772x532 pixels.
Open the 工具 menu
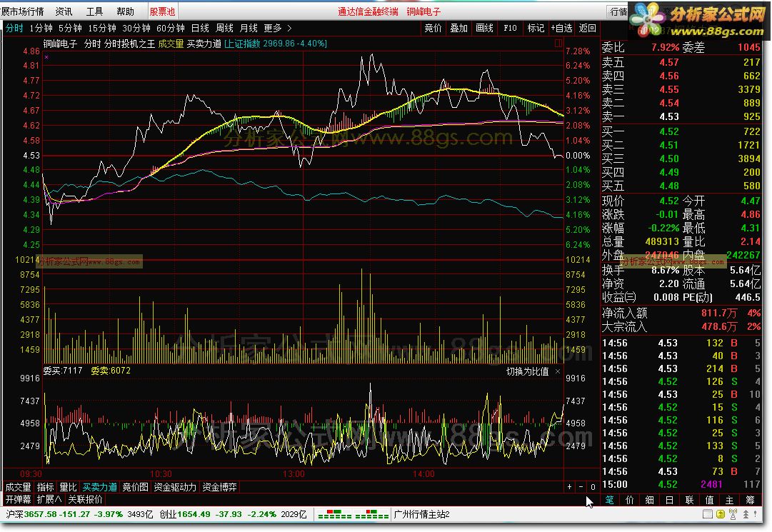click(x=94, y=11)
